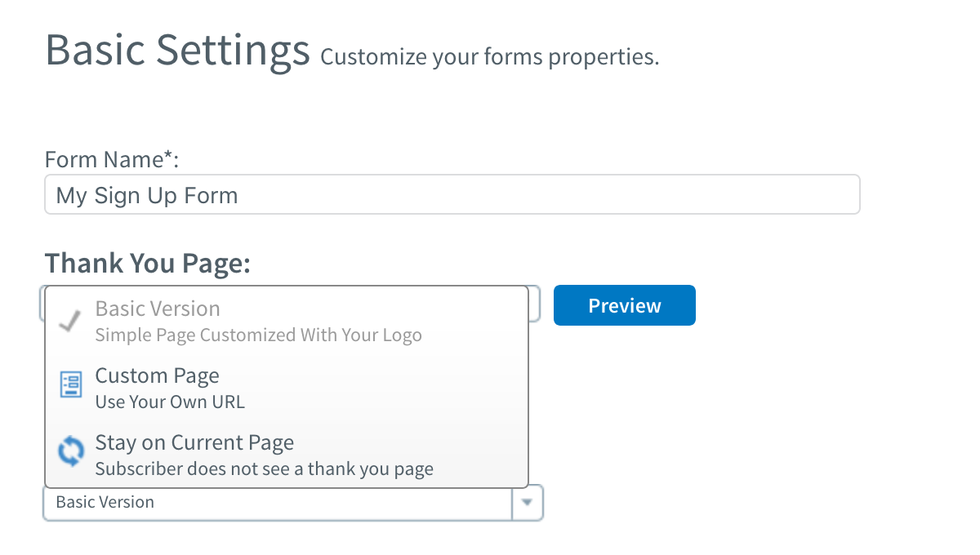This screenshot has width=980, height=555.
Task: Click the 'Form Name*:' label
Action: (111, 159)
